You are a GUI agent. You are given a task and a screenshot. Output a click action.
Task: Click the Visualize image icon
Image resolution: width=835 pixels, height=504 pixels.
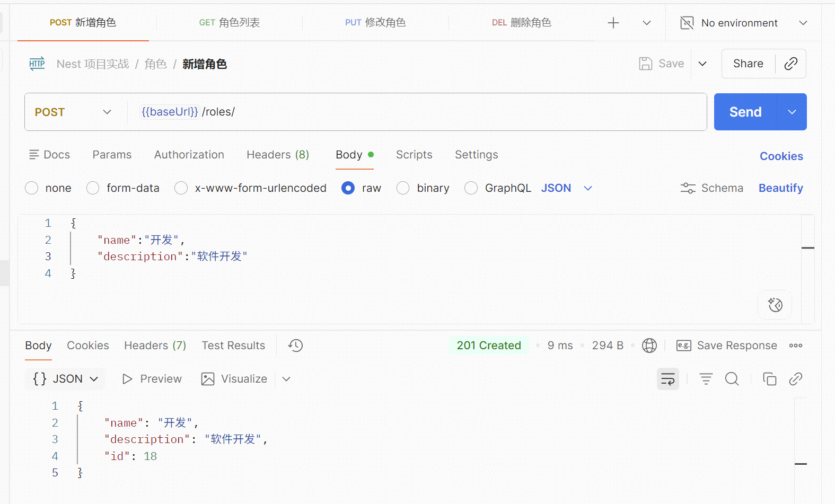208,379
